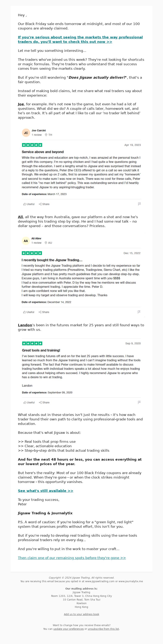Click 'Add us to your address book'
163x644 pixels.
tap(81, 614)
